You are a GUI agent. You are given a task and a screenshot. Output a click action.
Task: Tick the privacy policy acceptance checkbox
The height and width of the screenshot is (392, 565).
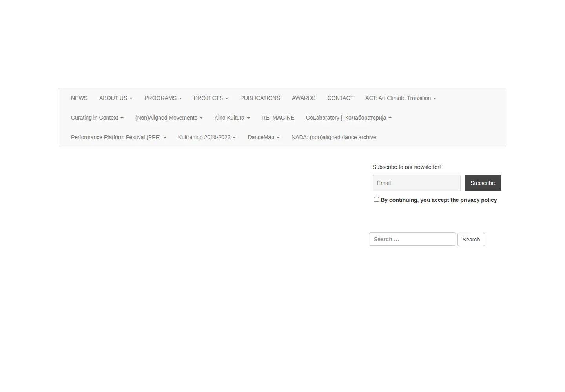pos(376,200)
